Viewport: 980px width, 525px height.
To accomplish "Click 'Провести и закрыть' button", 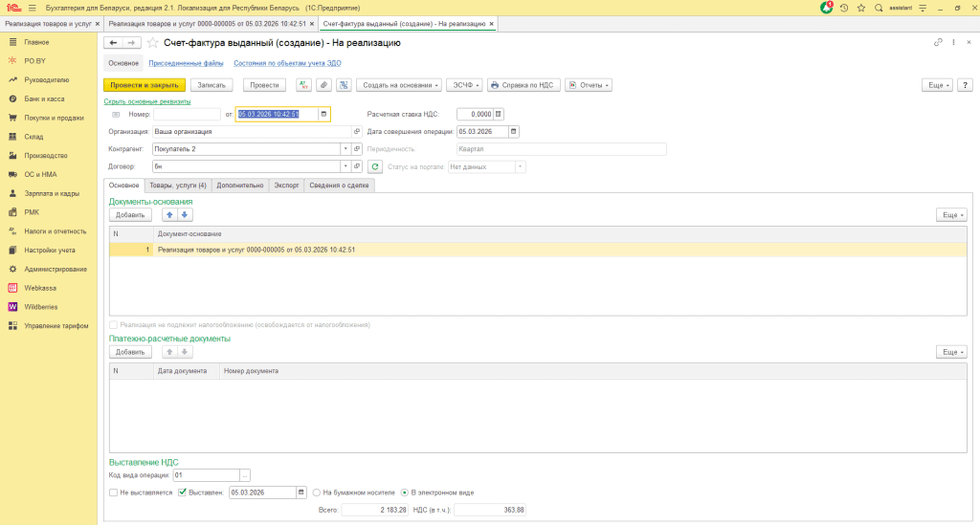I will point(144,85).
